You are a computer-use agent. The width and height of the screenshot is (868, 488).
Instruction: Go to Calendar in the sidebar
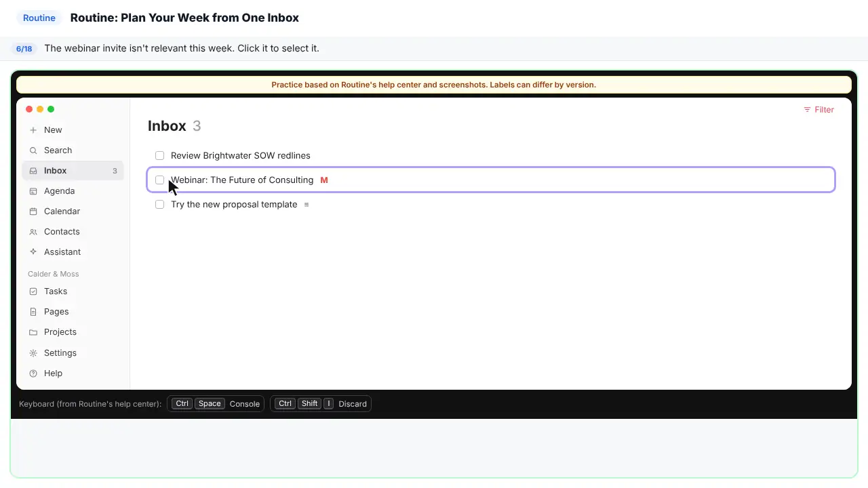point(73,211)
